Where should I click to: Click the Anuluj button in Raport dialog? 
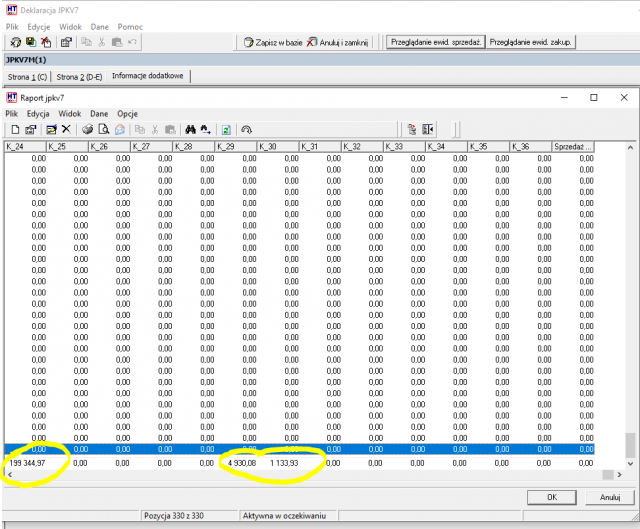click(610, 497)
